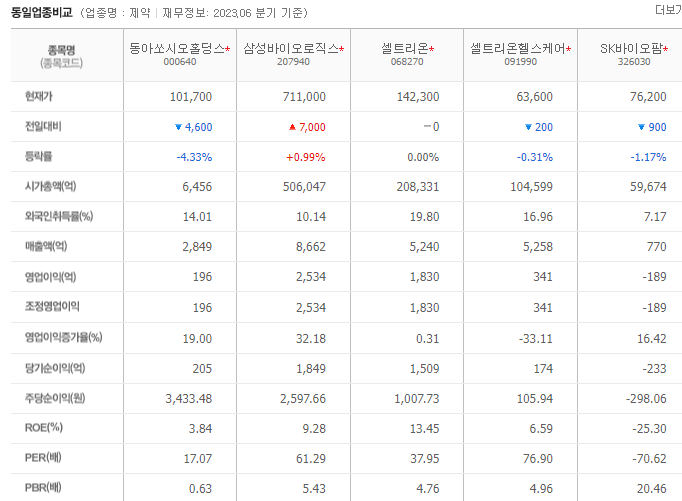The height and width of the screenshot is (501, 682).
Task: Click the -0.31% change rate
Action: pos(535,157)
